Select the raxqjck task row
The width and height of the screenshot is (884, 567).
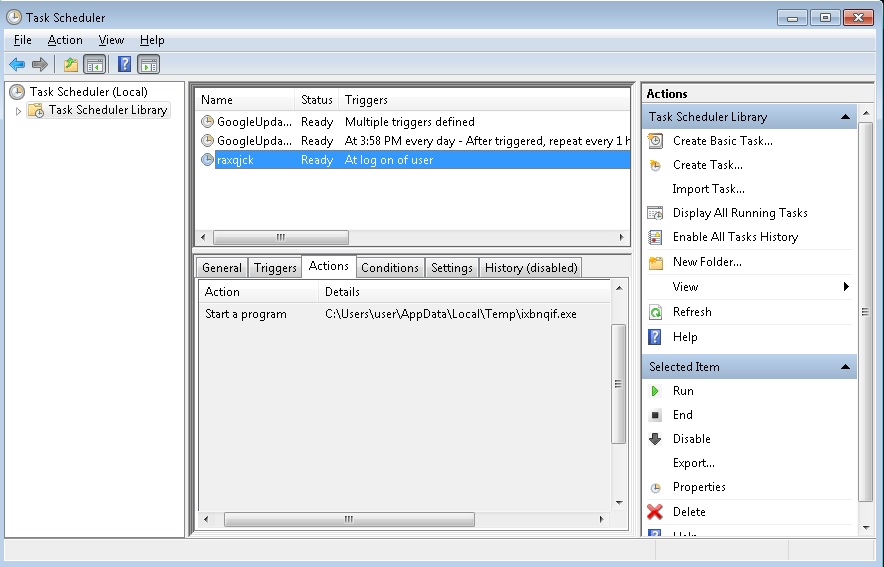(x=415, y=160)
